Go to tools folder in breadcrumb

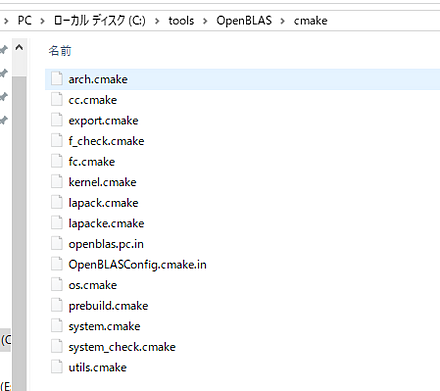181,21
